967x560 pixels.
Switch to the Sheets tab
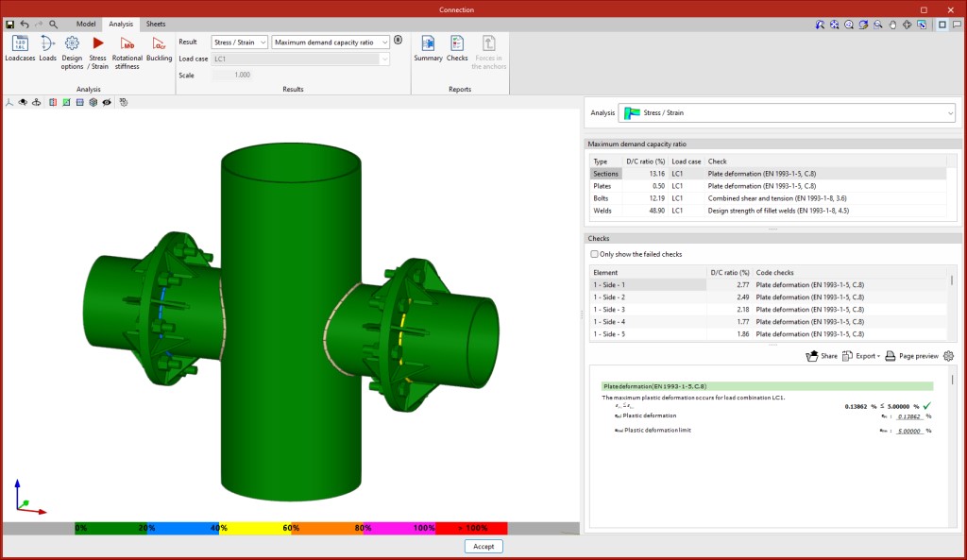[x=155, y=23]
